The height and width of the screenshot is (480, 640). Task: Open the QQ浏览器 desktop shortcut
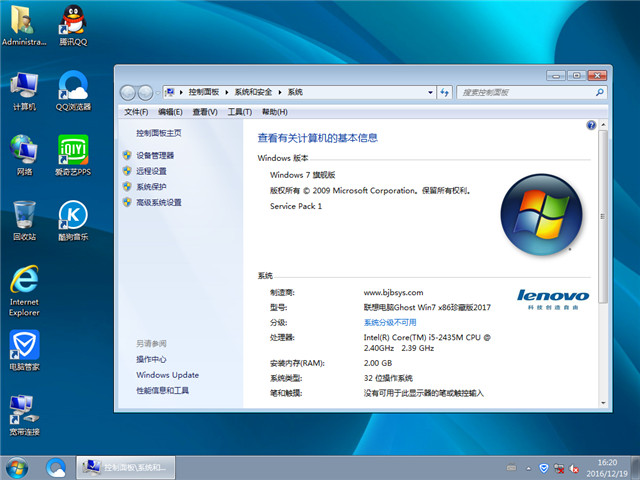(72, 89)
